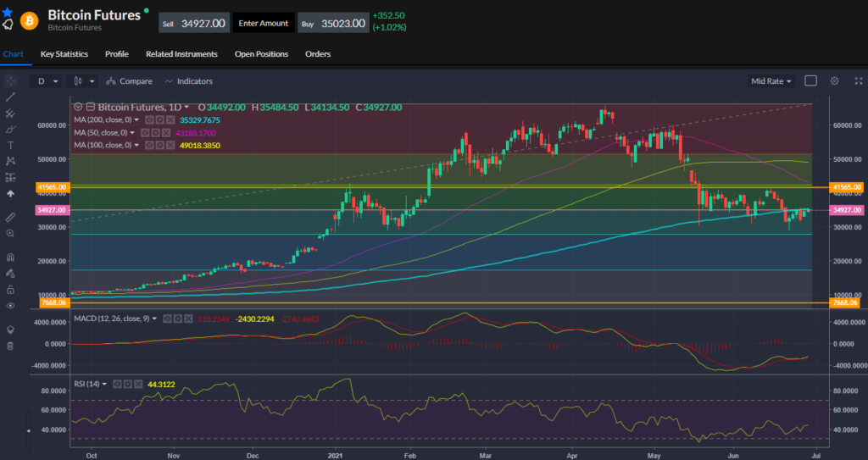Remove the MA 50 indicator

(166, 133)
